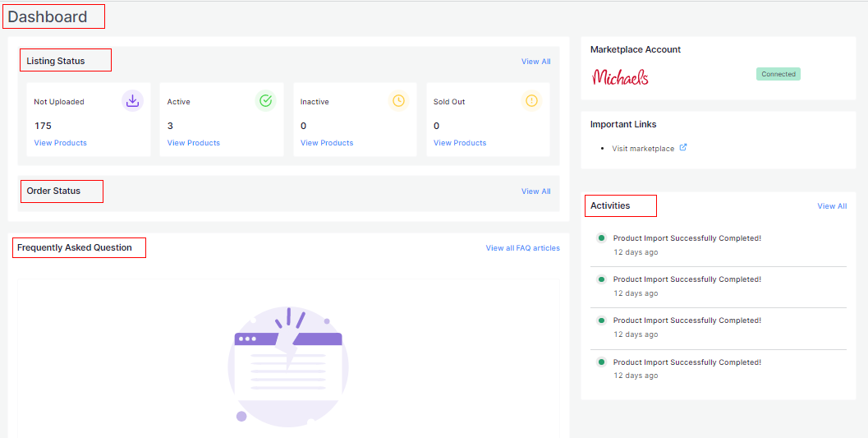Select the first Product Import Successfully Completed entry

coord(687,238)
